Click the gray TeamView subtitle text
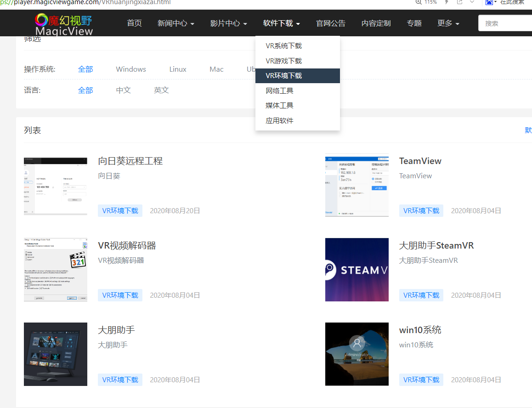 pos(415,176)
